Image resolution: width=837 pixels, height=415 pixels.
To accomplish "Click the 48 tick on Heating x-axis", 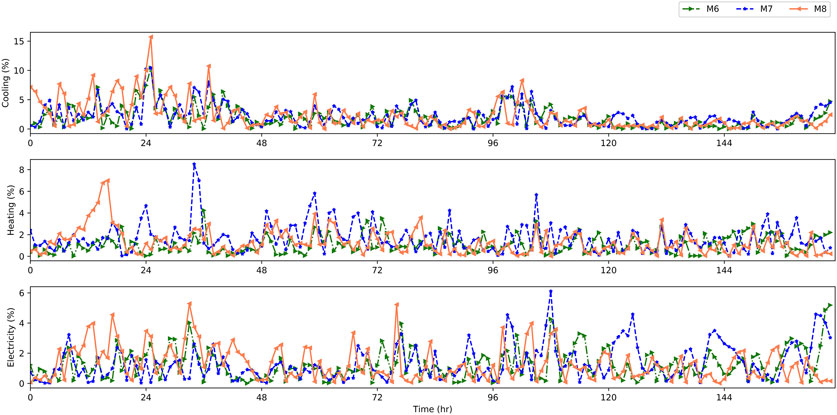I will (x=262, y=270).
